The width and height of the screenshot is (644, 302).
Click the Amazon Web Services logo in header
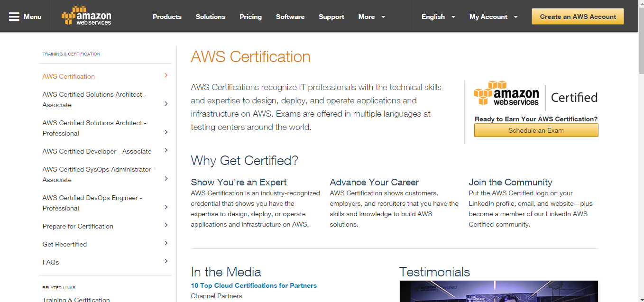pyautogui.click(x=86, y=16)
